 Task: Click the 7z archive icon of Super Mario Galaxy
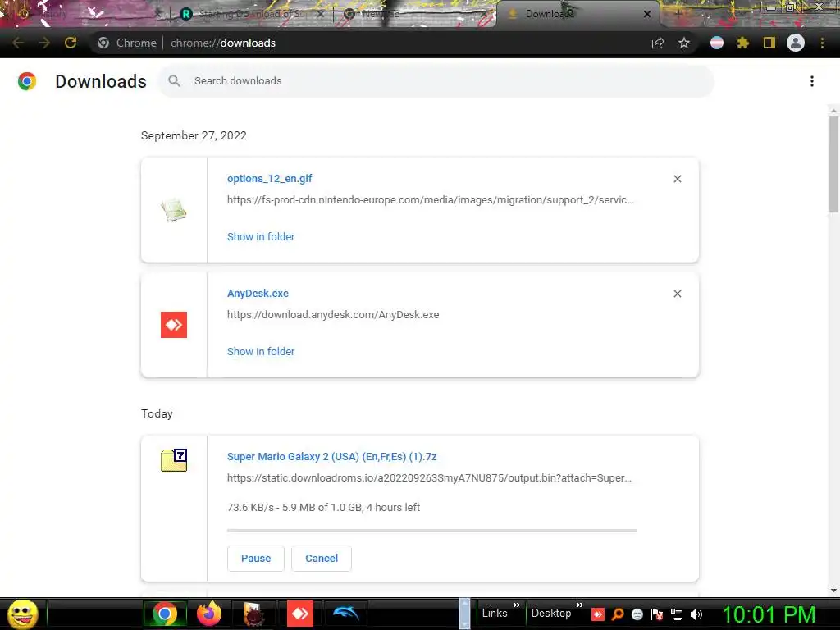[x=174, y=460]
